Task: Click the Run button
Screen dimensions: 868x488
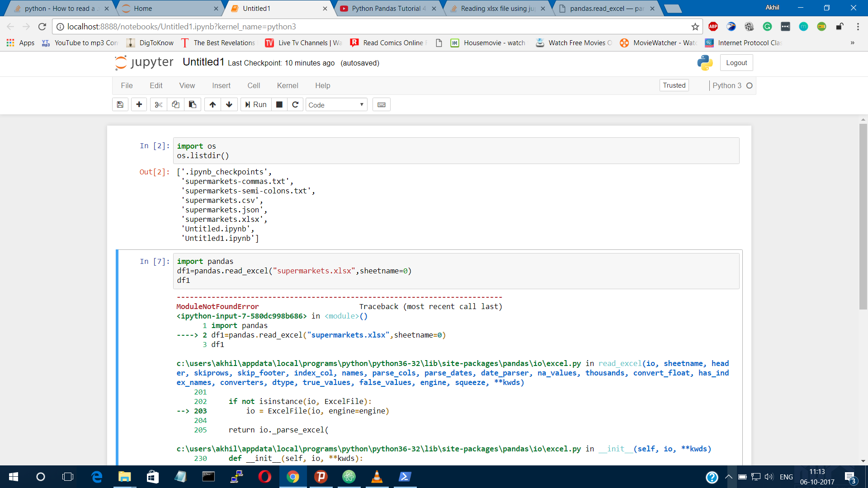Action: click(x=256, y=105)
